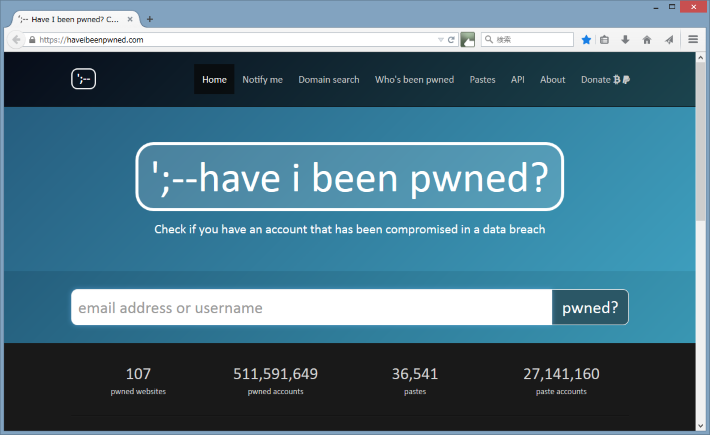Minimize the browser window
710x435 pixels.
click(656, 7)
